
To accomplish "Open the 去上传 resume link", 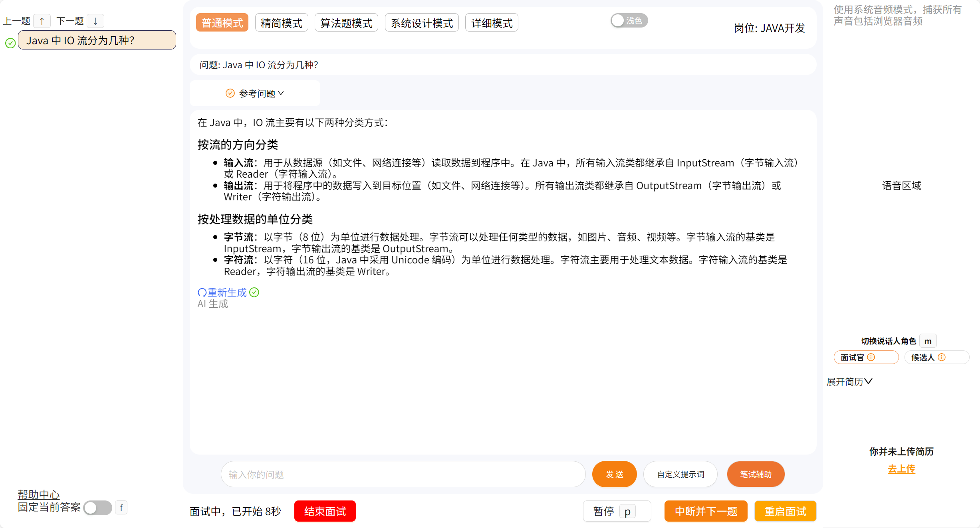I will coord(901,469).
